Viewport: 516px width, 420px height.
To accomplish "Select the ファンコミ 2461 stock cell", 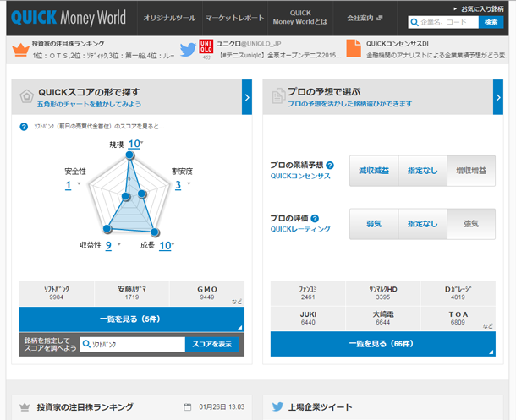I will tap(308, 293).
